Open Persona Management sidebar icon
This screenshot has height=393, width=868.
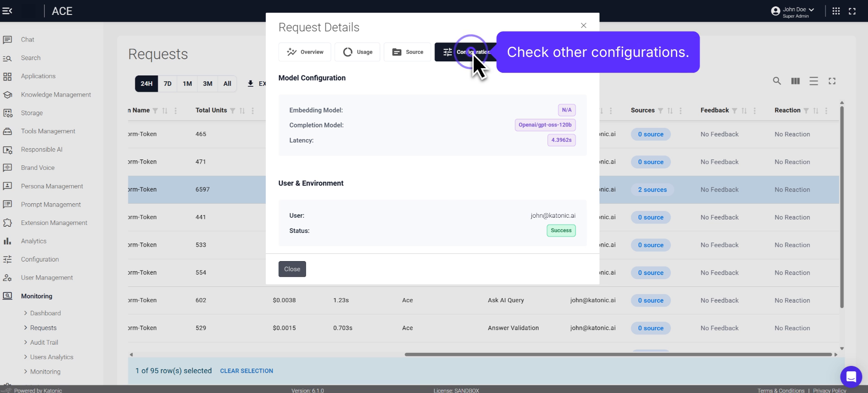click(7, 186)
